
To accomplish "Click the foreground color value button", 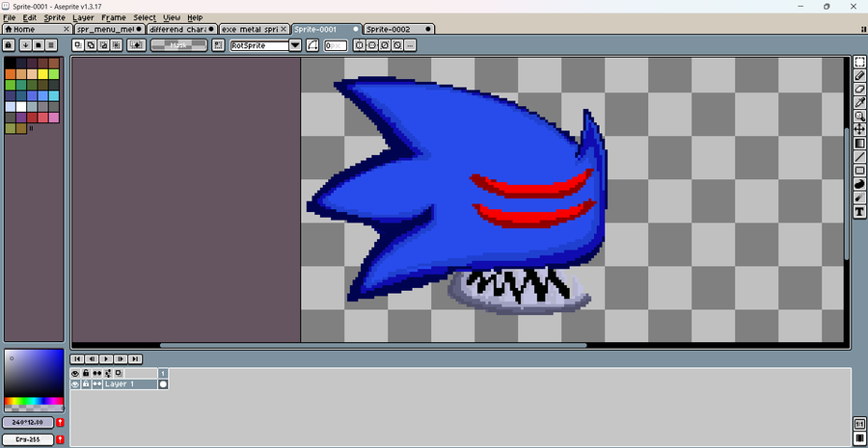I will click(x=28, y=423).
